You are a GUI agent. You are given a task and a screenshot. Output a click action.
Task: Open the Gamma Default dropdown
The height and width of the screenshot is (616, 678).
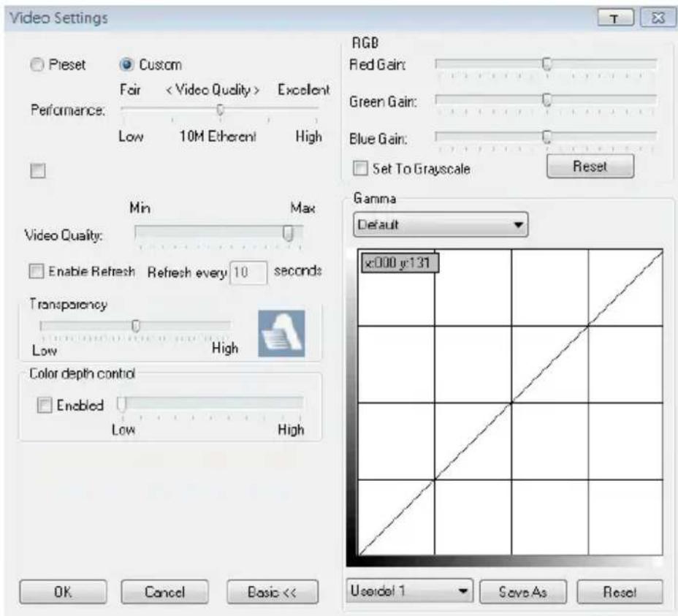pyautogui.click(x=441, y=224)
